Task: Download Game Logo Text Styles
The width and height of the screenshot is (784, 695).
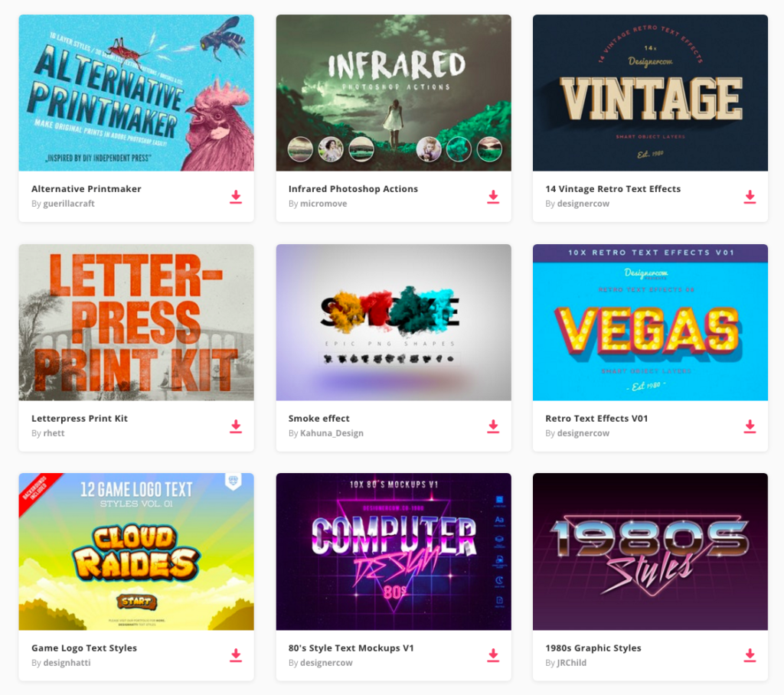Action: tap(236, 655)
